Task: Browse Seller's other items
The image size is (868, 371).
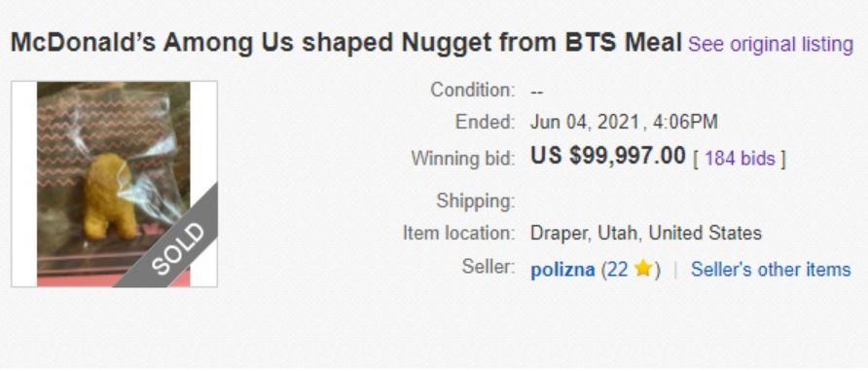Action: 771,269
